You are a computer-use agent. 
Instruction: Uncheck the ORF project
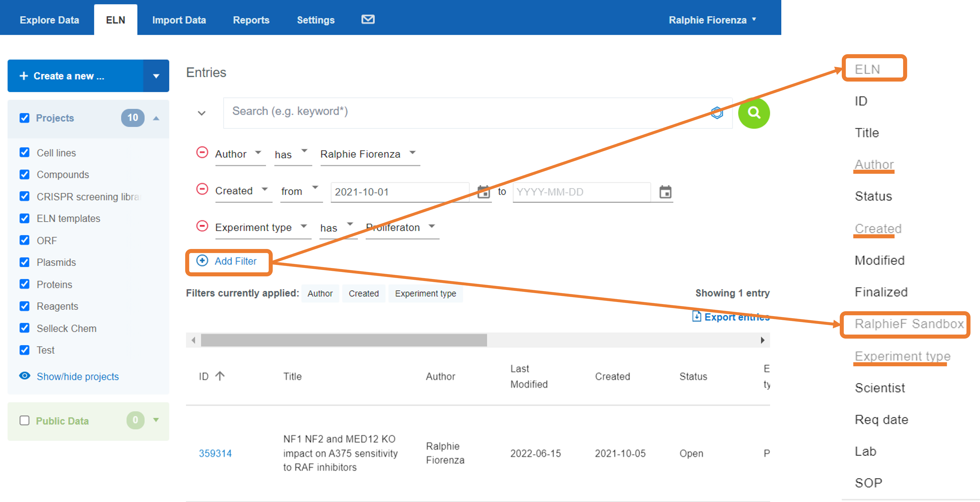(x=24, y=240)
